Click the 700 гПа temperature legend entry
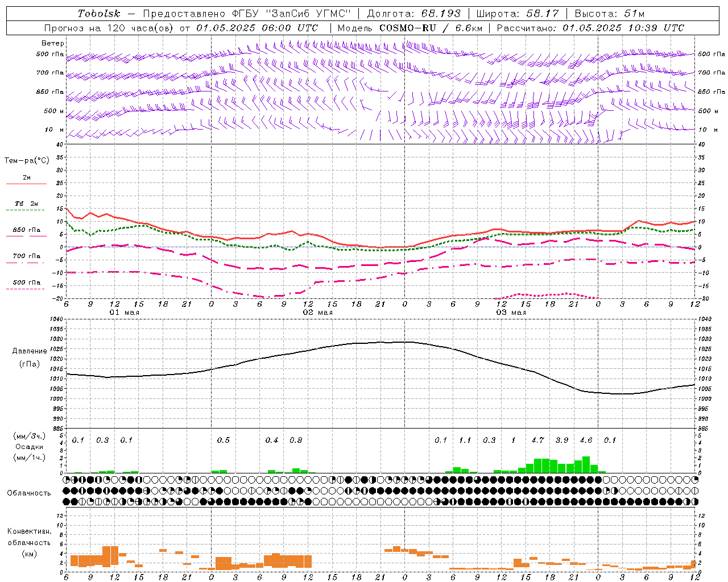Viewport: 728px width, 582px height. 27,256
